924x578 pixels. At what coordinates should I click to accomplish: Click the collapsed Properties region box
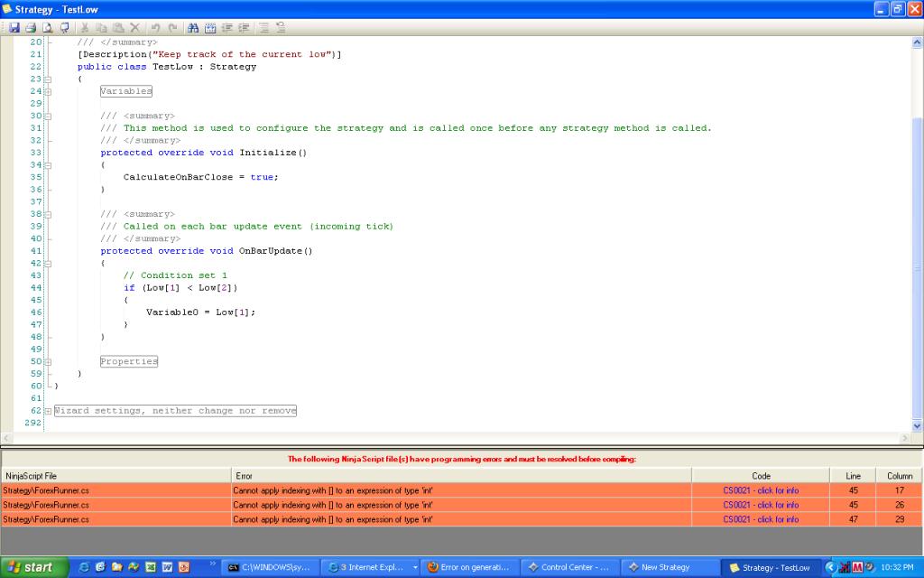coord(129,361)
